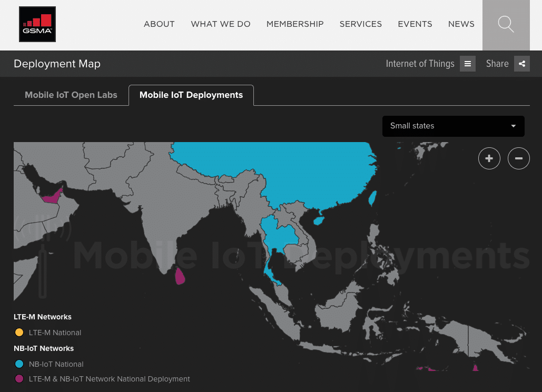
Task: Click the LTE-M National legend label
Action: (55, 333)
